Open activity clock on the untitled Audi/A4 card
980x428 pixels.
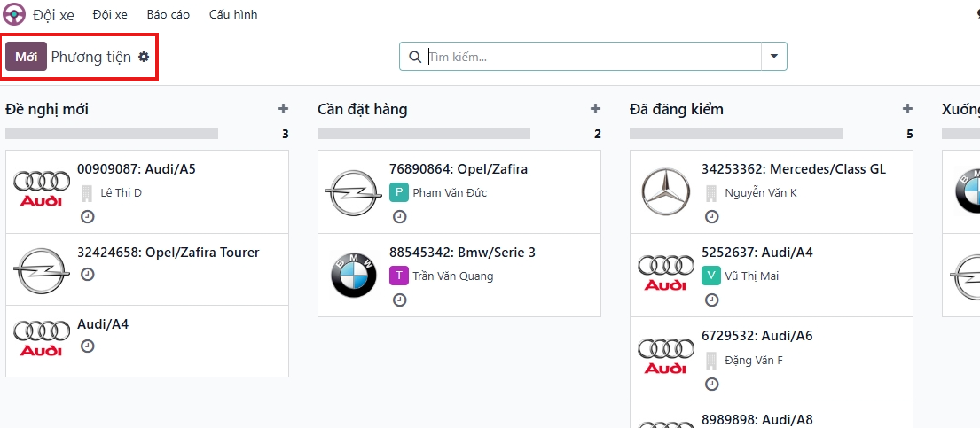point(88,346)
